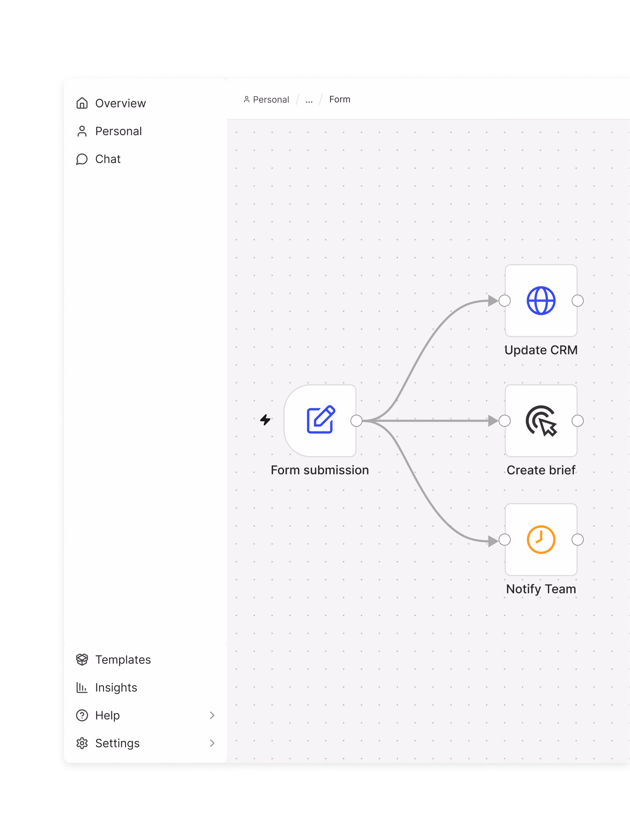Click the Templates box icon
This screenshot has width=630, height=840.
point(82,660)
